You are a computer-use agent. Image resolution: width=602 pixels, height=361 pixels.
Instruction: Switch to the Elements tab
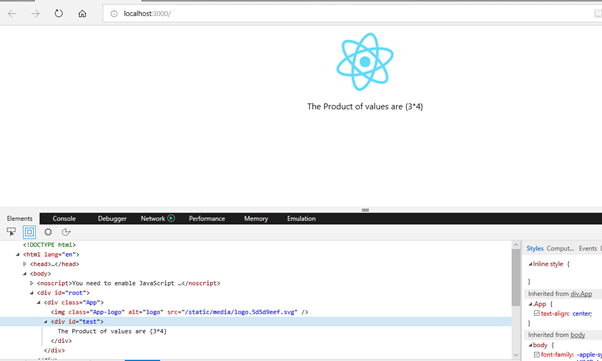(20, 219)
